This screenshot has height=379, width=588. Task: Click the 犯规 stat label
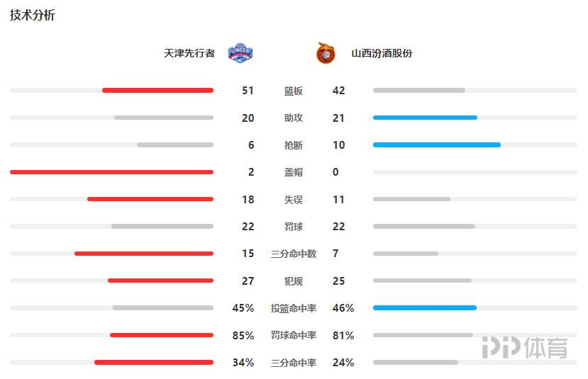click(x=293, y=281)
